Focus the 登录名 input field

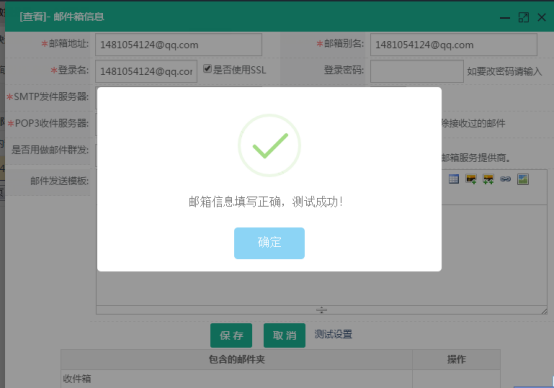[146, 71]
